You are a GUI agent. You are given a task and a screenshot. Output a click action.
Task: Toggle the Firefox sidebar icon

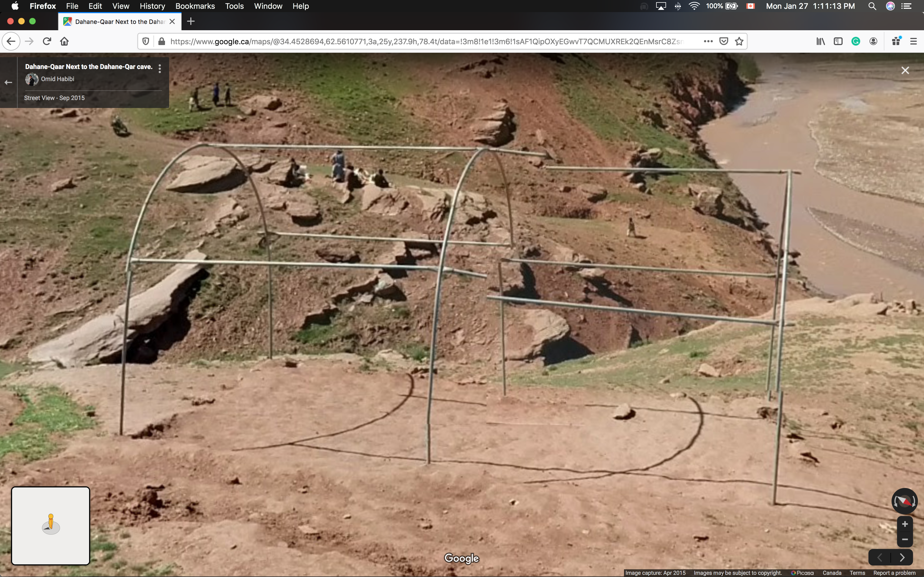[x=838, y=41]
